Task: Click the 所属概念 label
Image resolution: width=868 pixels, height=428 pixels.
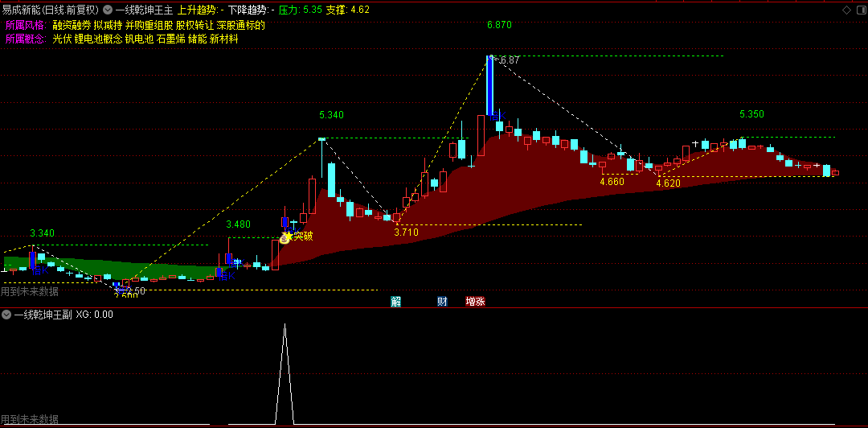Action: 27,39
